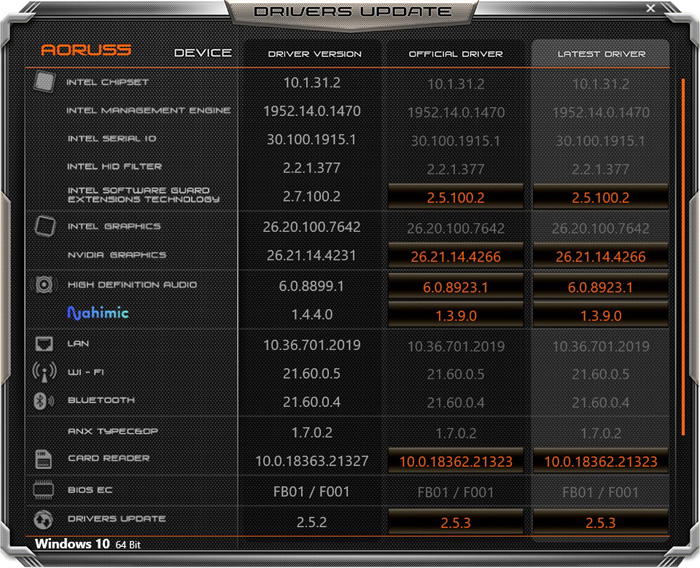Screen dimensions: 700x568
Task: Click the Intel Management Engine label
Action: (149, 110)
